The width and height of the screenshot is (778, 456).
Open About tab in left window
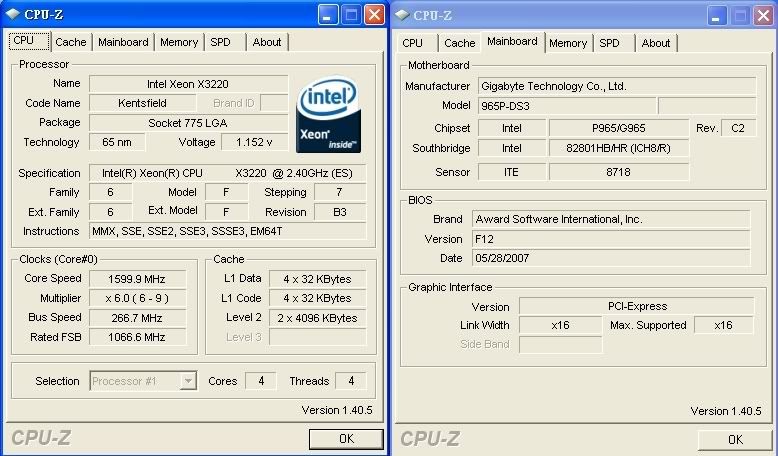click(267, 42)
